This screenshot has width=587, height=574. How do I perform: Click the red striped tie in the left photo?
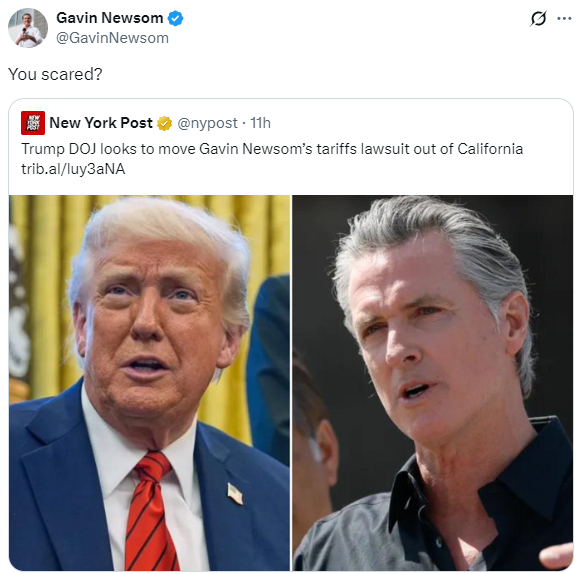click(x=150, y=513)
